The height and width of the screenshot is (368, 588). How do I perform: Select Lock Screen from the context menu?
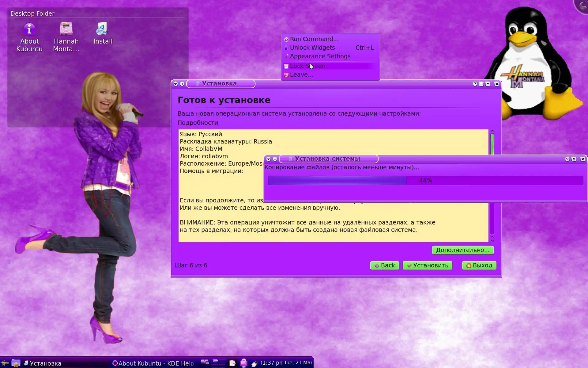click(307, 66)
